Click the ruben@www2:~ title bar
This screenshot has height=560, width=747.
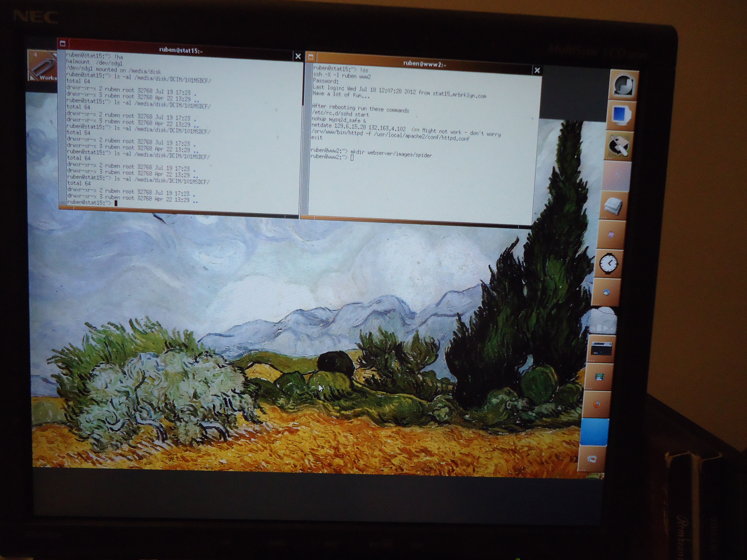click(x=424, y=64)
